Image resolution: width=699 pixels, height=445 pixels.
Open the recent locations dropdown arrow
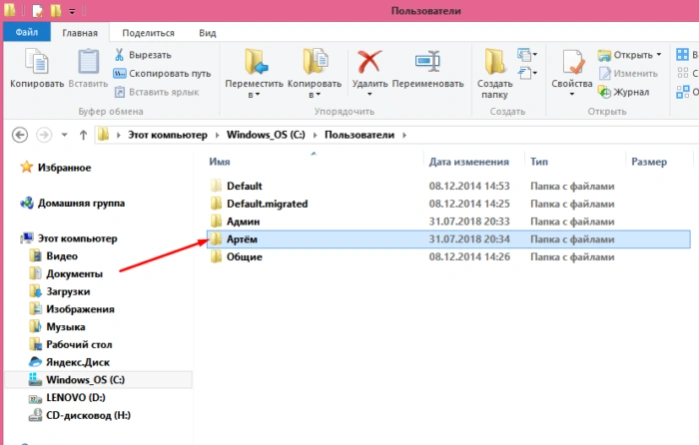(x=64, y=135)
